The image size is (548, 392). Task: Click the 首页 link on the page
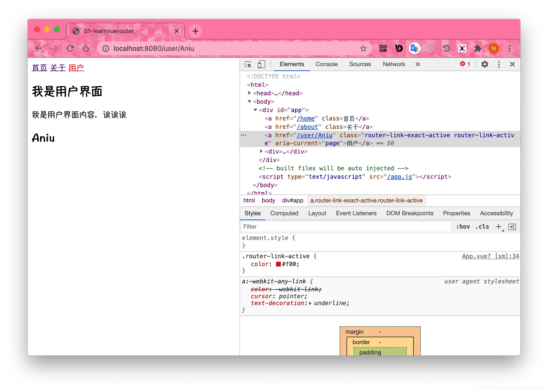pos(39,68)
